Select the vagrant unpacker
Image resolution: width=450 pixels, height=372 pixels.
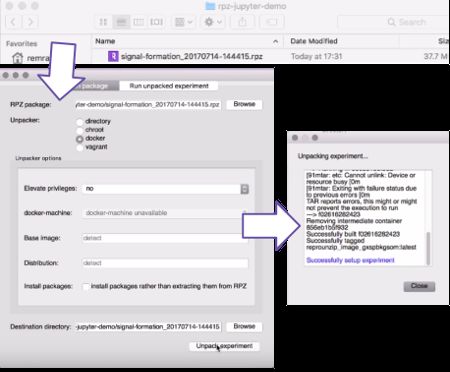coord(80,147)
